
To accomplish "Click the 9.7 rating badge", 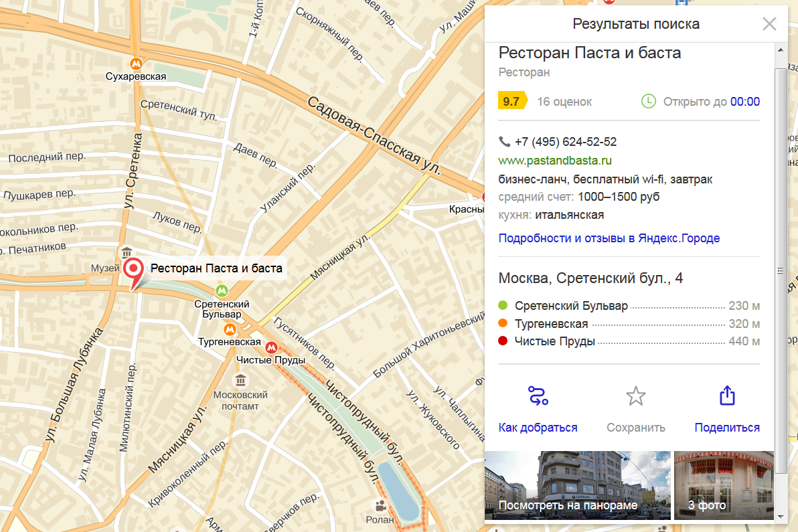I will point(512,102).
